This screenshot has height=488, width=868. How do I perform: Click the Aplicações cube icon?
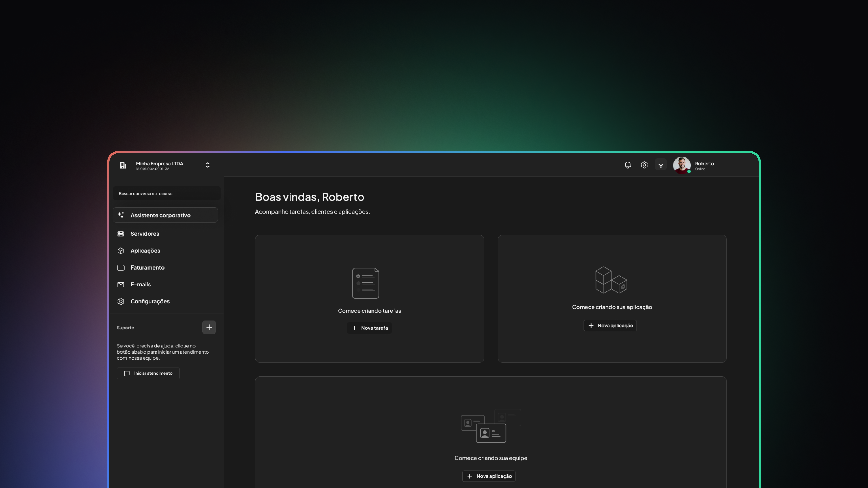click(x=121, y=251)
